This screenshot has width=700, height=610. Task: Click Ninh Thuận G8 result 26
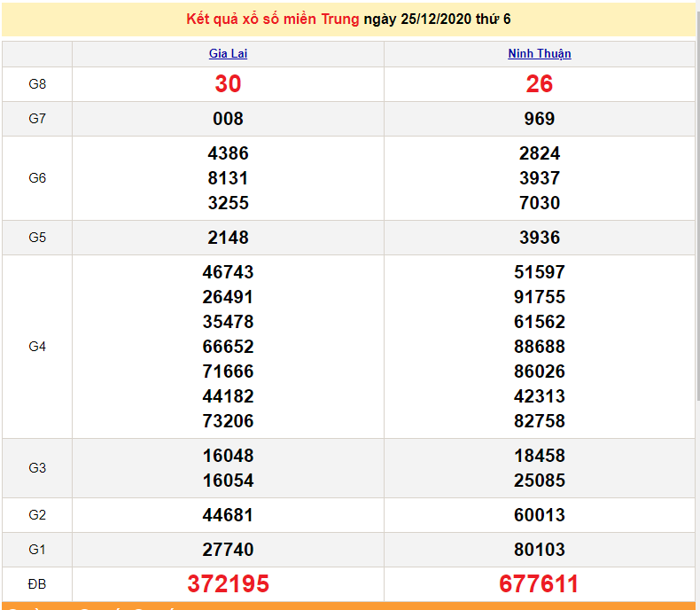tap(539, 84)
